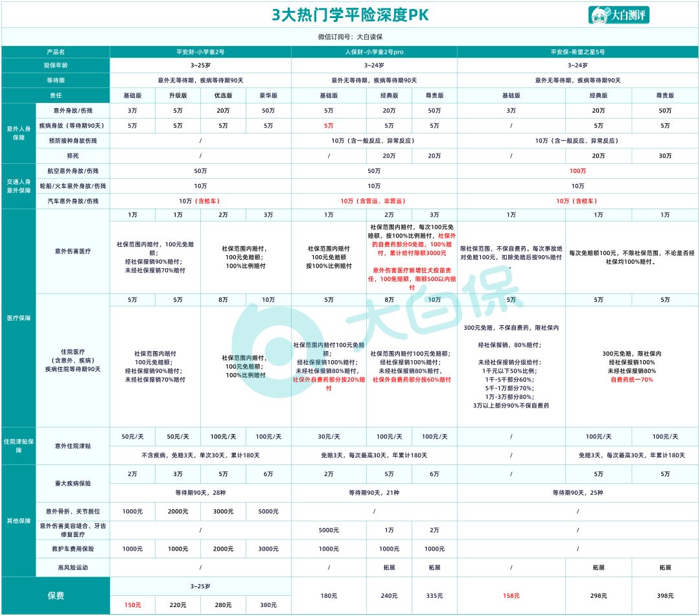
Task: Select the 等待期90天，25种 cell
Action: 577,493
